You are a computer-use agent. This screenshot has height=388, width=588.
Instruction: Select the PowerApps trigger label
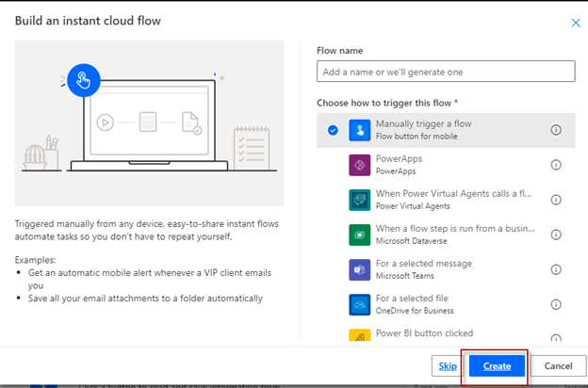(399, 158)
